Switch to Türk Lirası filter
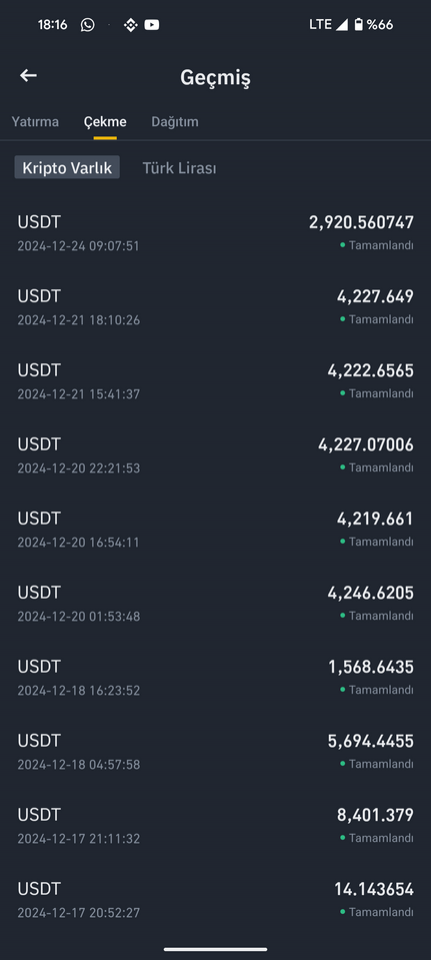 coord(179,168)
